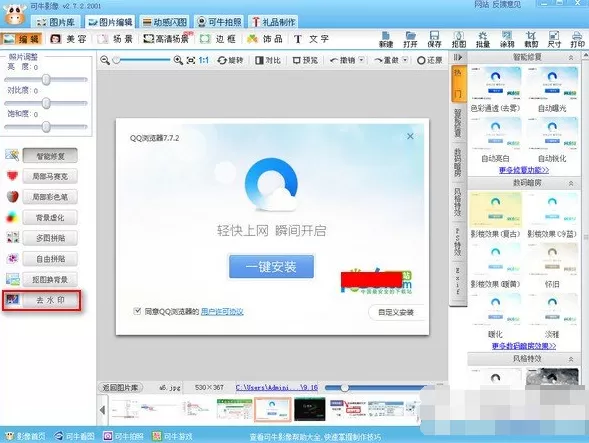Click the zoom level slider handle

tap(117, 60)
